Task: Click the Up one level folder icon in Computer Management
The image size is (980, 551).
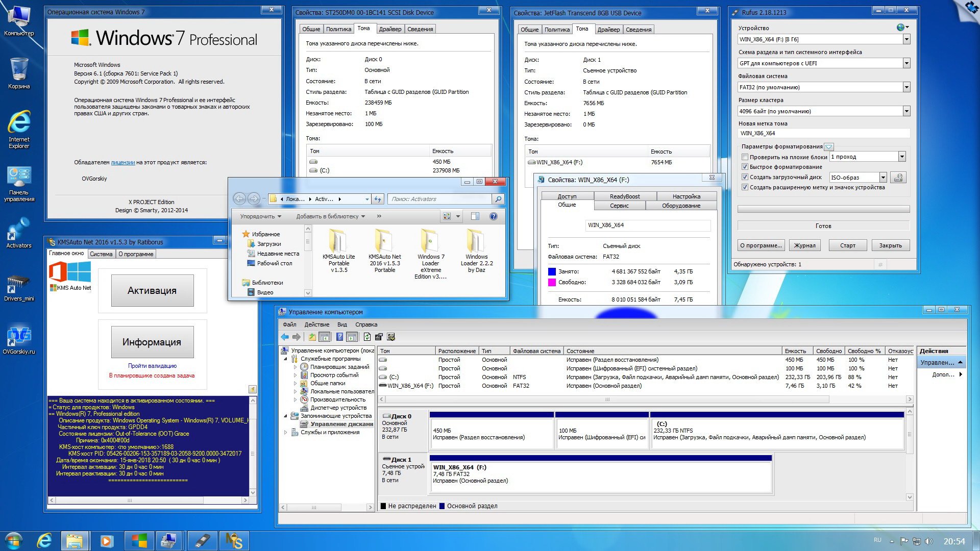Action: click(x=312, y=337)
